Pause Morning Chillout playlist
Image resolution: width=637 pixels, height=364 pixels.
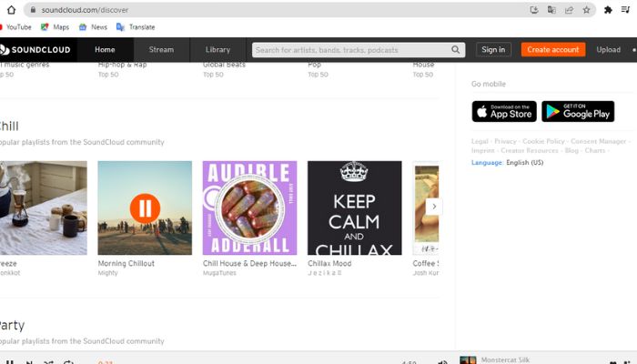pyautogui.click(x=145, y=208)
